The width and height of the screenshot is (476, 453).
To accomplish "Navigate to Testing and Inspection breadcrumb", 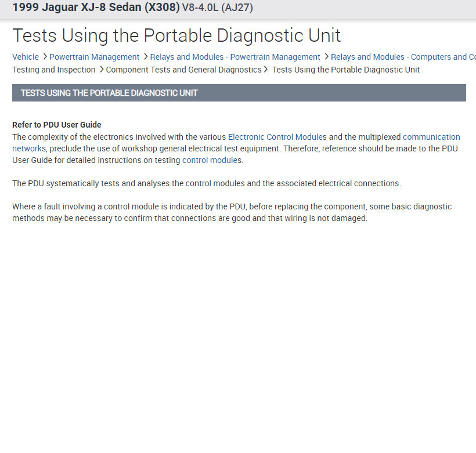I will tap(53, 70).
